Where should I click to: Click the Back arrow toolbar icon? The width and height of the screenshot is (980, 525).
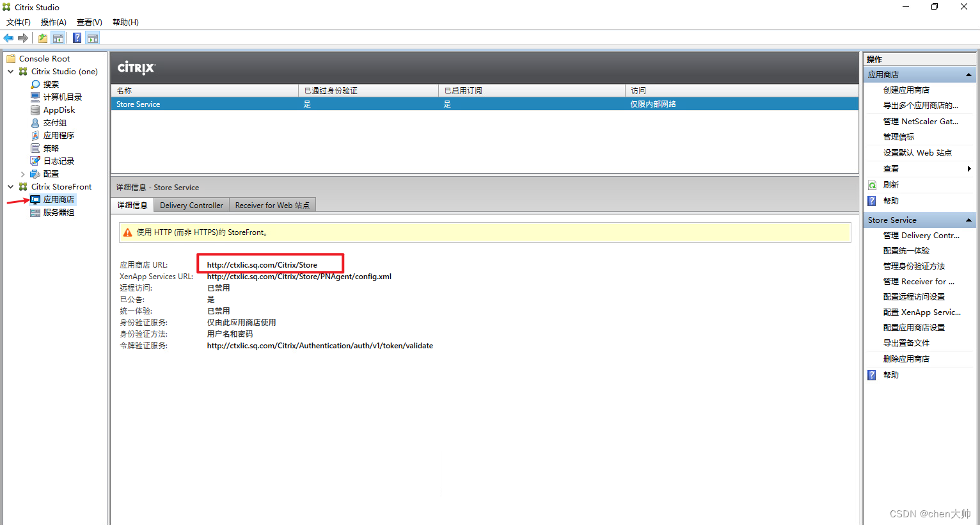(x=8, y=38)
